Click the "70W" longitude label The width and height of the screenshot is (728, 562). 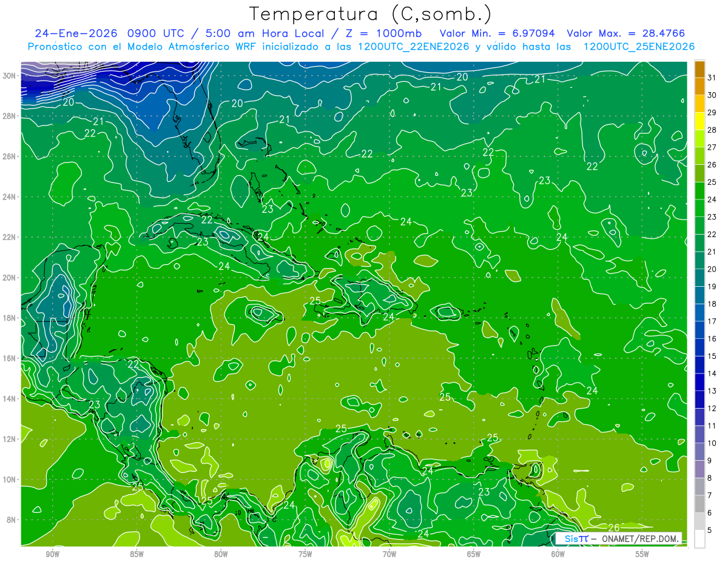(389, 554)
